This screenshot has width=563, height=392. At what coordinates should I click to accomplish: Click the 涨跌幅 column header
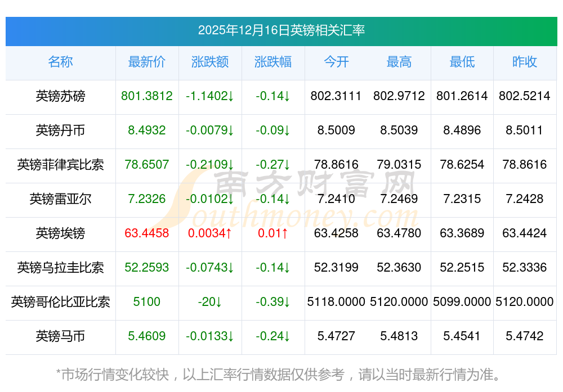point(272,62)
